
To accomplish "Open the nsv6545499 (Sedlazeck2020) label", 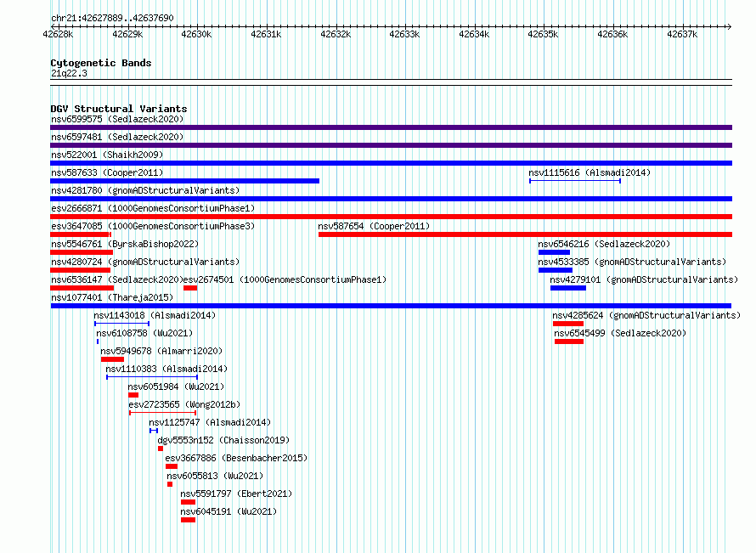I will pos(620,333).
